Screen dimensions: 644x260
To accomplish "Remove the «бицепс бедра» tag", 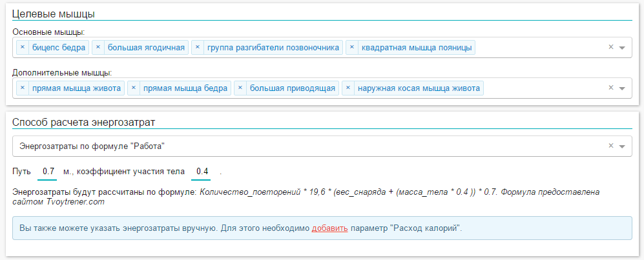I will (22, 48).
